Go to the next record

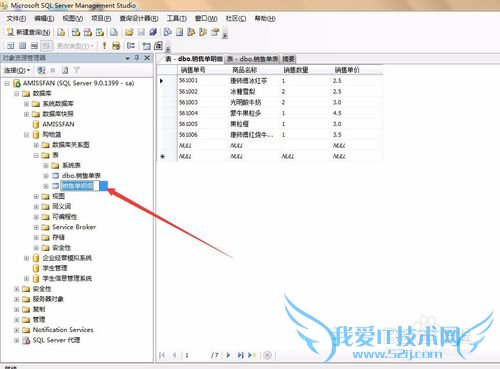click(228, 355)
